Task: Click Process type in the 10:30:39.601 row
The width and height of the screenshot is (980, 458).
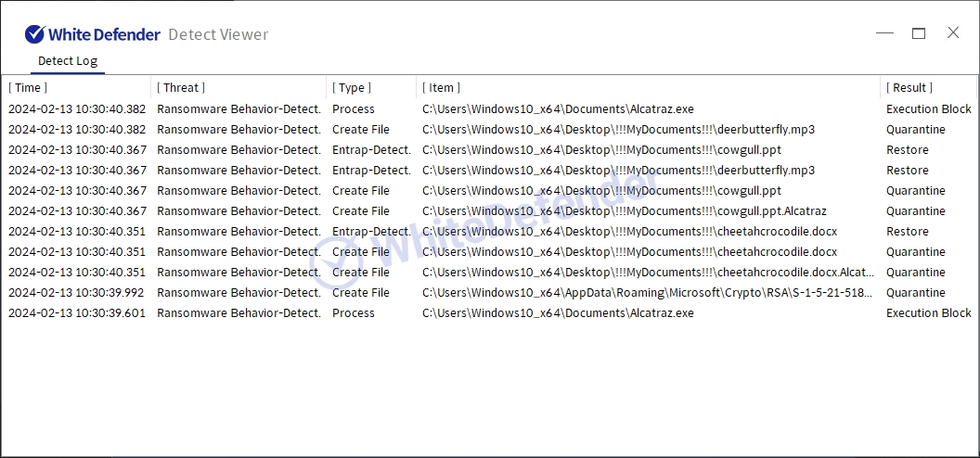Action: tap(354, 313)
